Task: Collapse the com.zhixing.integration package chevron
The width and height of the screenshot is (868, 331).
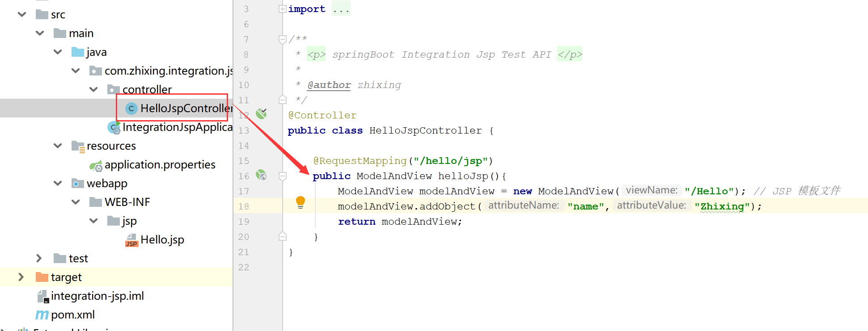Action: click(76, 71)
